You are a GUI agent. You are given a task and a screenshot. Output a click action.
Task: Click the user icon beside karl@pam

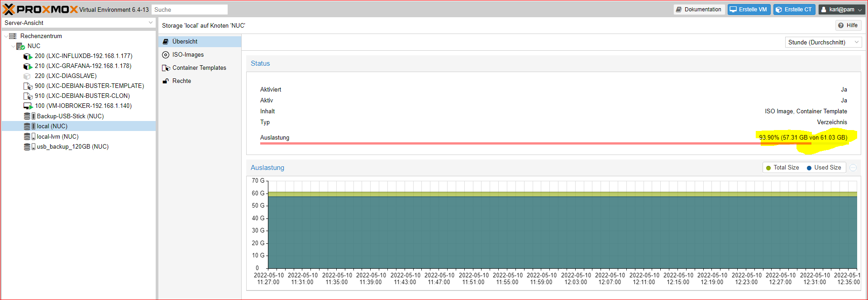coord(824,10)
